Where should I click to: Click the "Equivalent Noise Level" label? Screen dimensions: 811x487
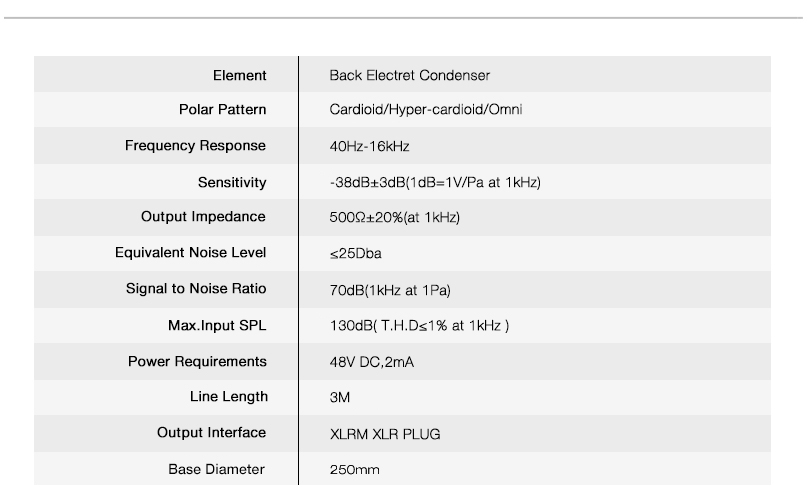coord(190,253)
